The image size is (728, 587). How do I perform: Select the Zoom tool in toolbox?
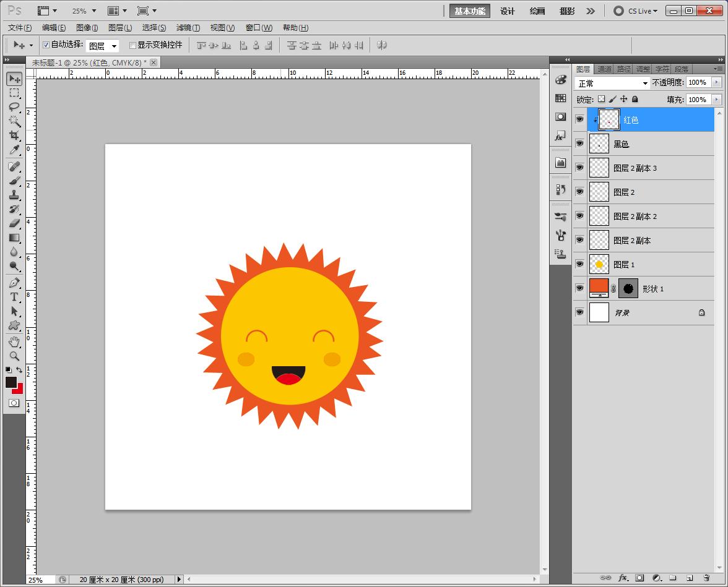pyautogui.click(x=14, y=356)
